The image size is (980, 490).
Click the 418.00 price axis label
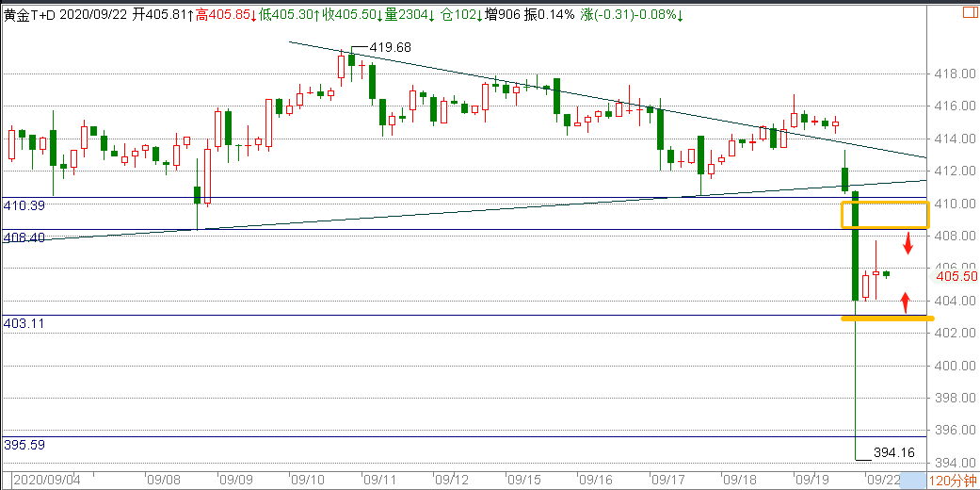[956, 73]
